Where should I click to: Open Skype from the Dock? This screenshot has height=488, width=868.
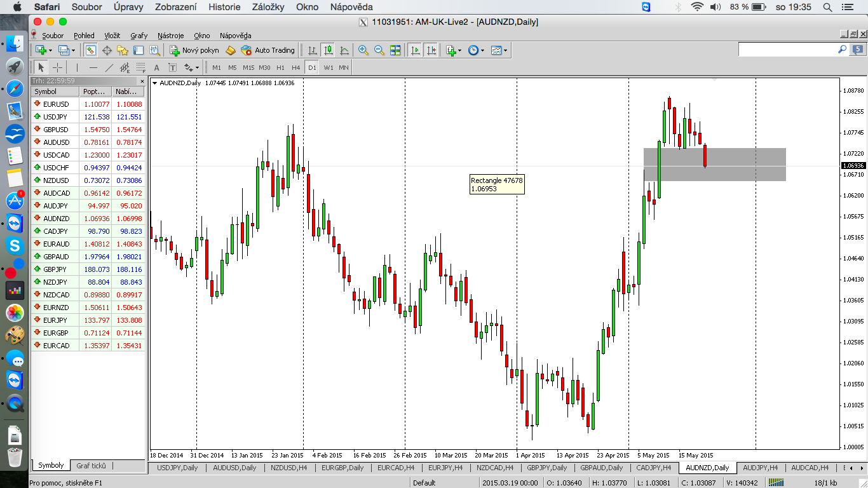tap(15, 245)
